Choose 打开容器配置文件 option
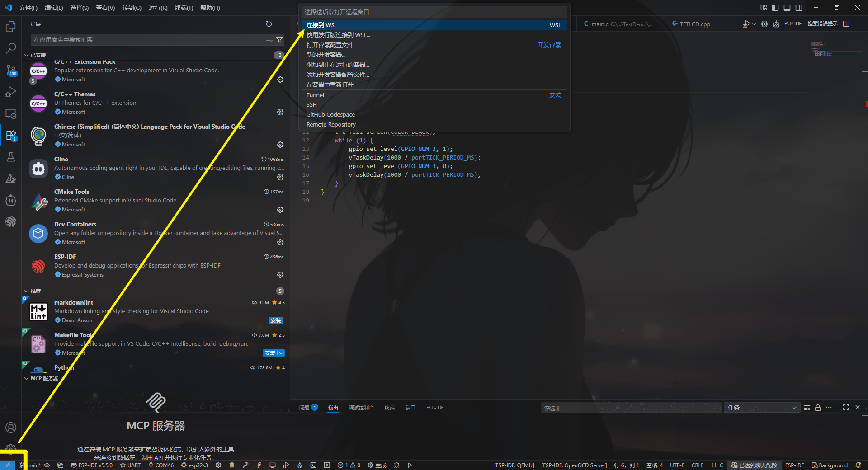This screenshot has width=868, height=470. (x=434, y=45)
